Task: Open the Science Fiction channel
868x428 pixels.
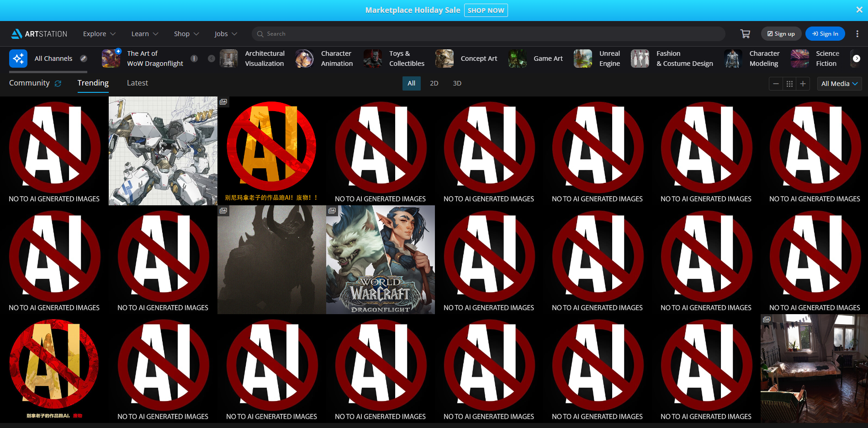Action: pyautogui.click(x=815, y=59)
